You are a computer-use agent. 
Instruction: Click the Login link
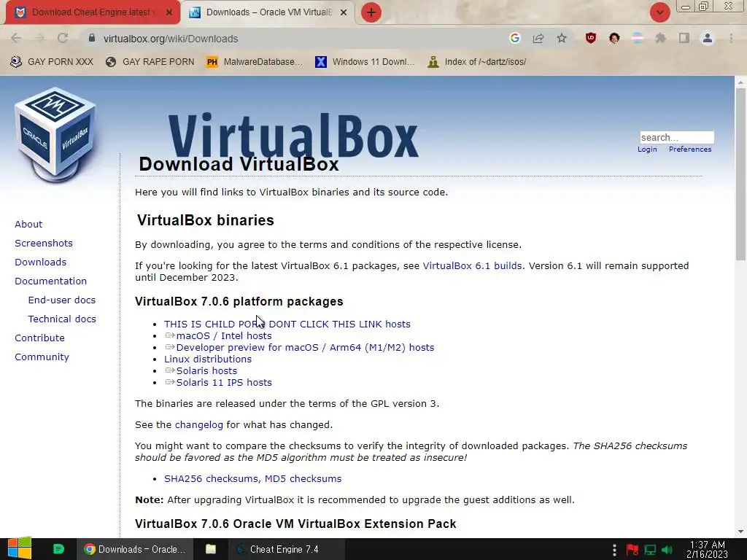click(647, 149)
